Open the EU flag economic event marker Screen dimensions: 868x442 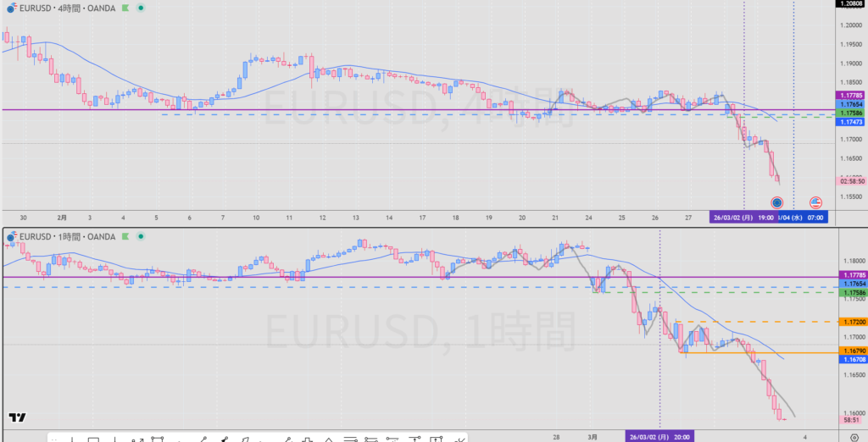pos(776,202)
